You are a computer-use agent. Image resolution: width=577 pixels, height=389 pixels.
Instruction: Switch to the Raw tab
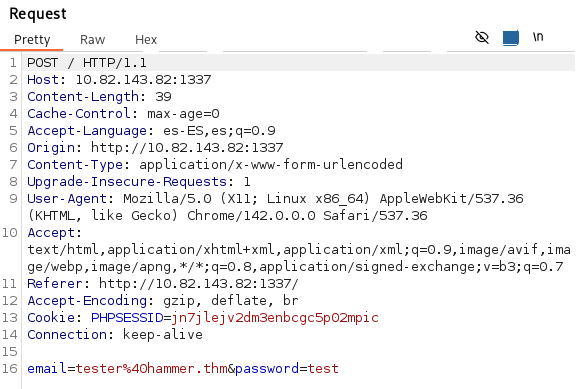tap(93, 40)
